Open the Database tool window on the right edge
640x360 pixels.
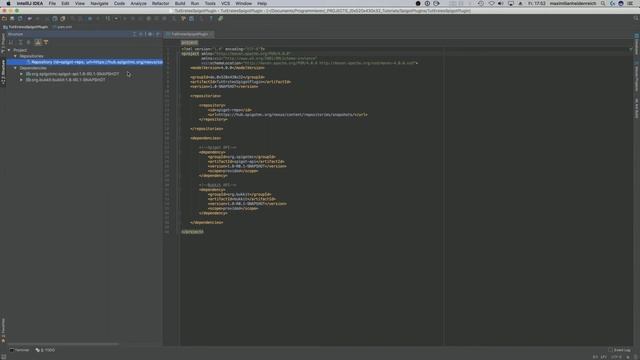click(x=636, y=45)
